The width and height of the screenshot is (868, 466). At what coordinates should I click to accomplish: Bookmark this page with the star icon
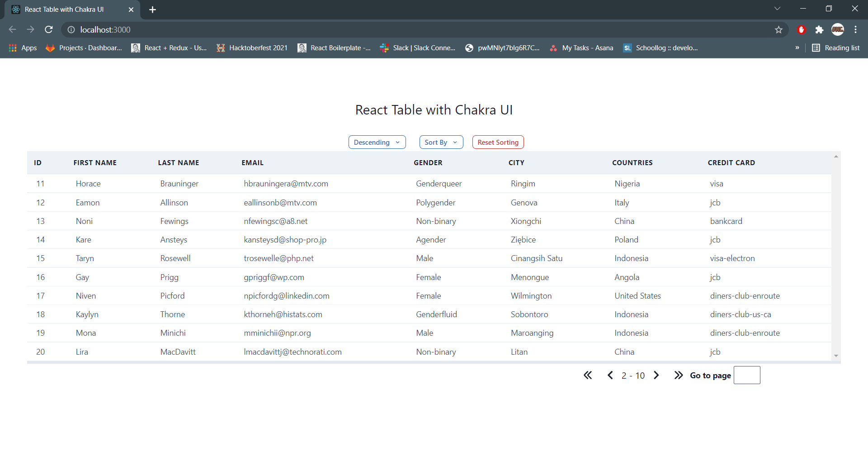coord(778,29)
